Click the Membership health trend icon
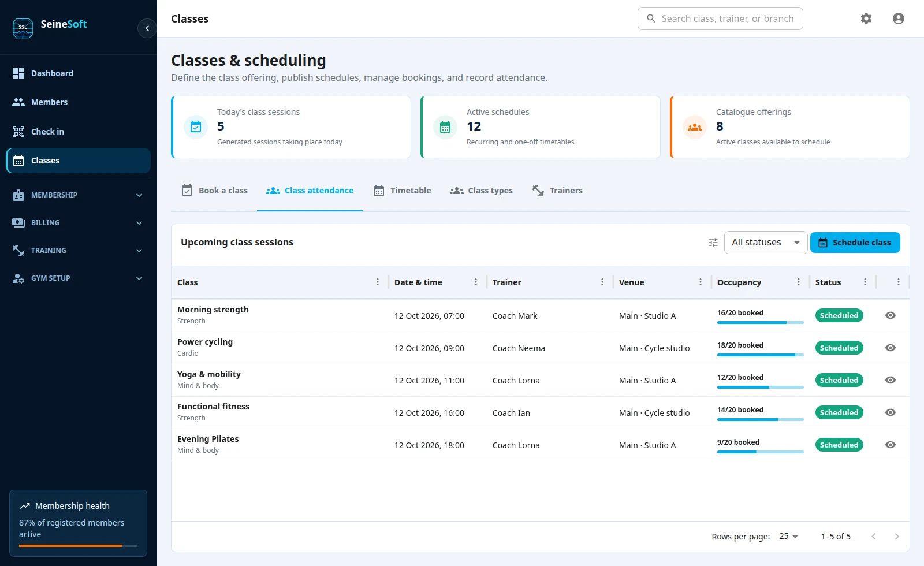The height and width of the screenshot is (566, 924). 25,506
